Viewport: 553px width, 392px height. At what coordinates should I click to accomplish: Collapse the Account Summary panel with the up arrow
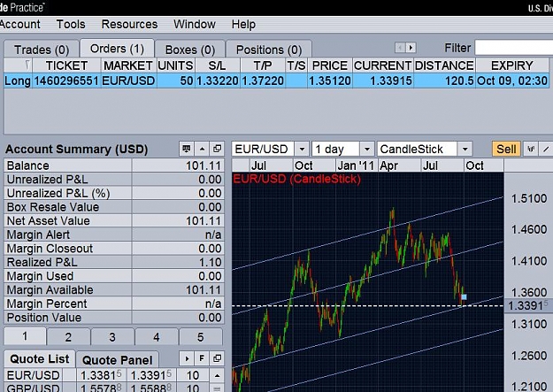(202, 149)
